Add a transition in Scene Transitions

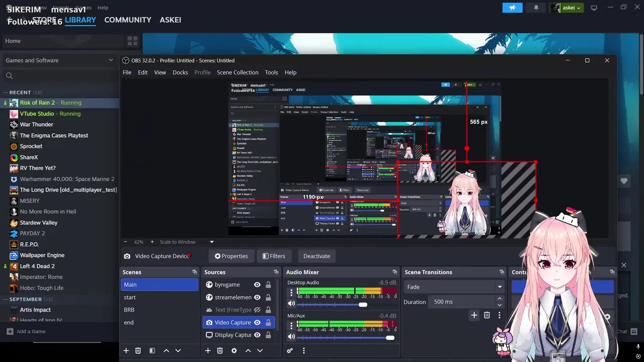click(474, 315)
